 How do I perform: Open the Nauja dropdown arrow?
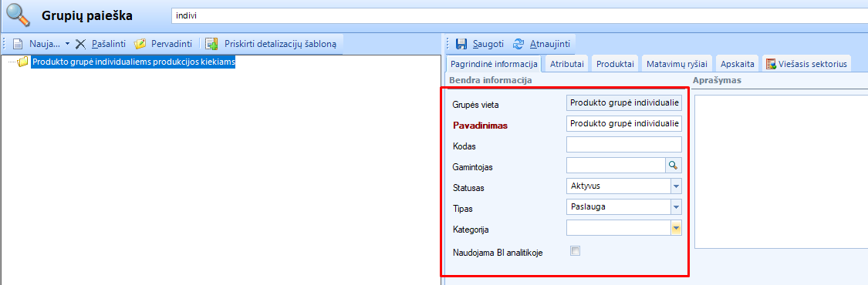68,43
